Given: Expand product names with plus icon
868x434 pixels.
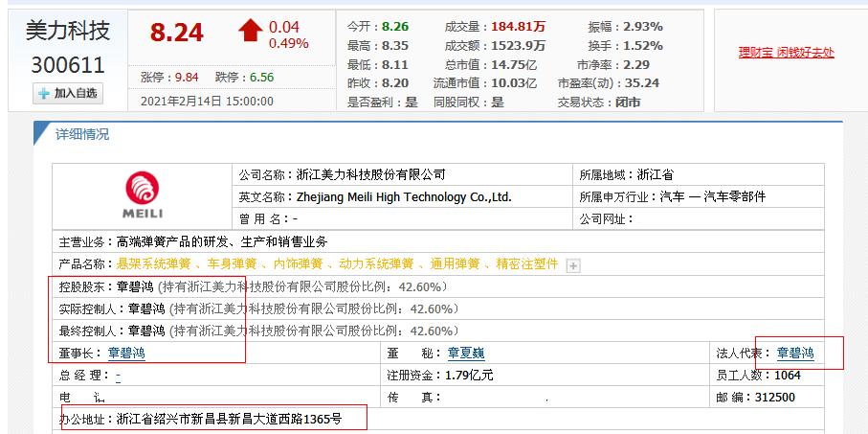Looking at the screenshot, I should tap(573, 266).
